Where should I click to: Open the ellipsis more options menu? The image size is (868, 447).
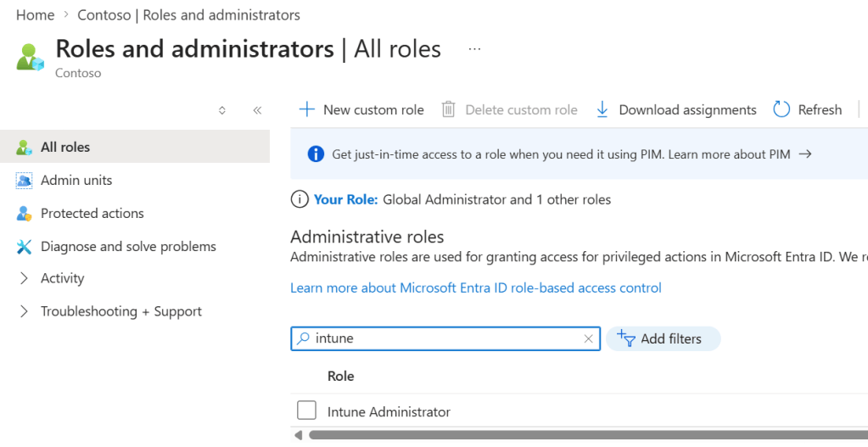pyautogui.click(x=474, y=49)
